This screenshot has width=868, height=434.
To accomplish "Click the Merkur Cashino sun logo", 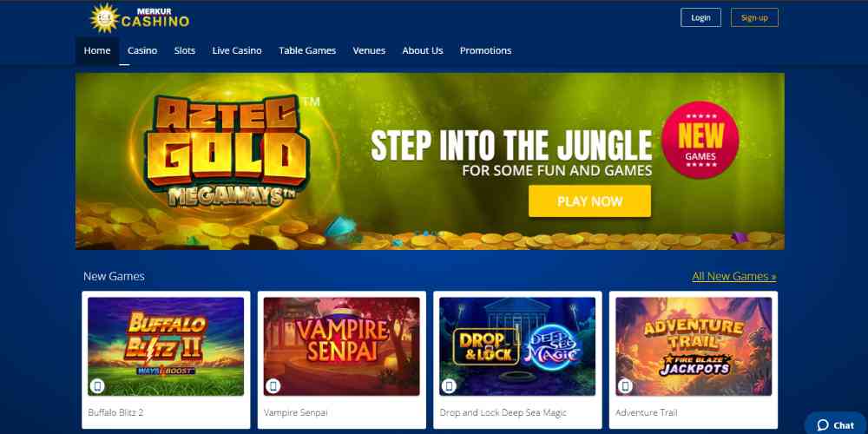I will (104, 18).
